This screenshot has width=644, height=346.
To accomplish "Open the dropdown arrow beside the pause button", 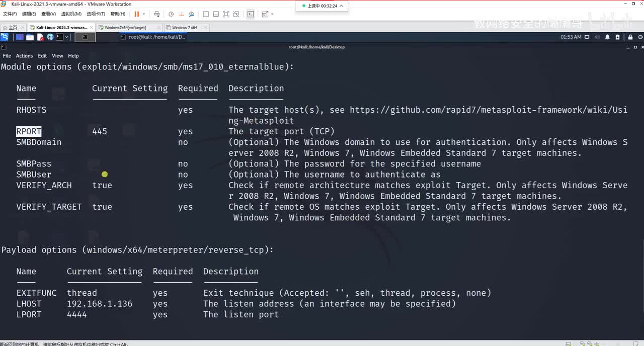I will coord(144,14).
